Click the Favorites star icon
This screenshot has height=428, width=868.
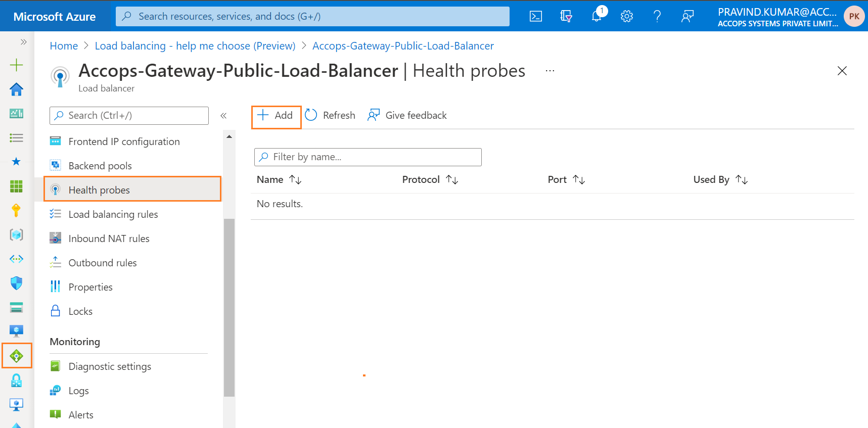[x=16, y=162]
